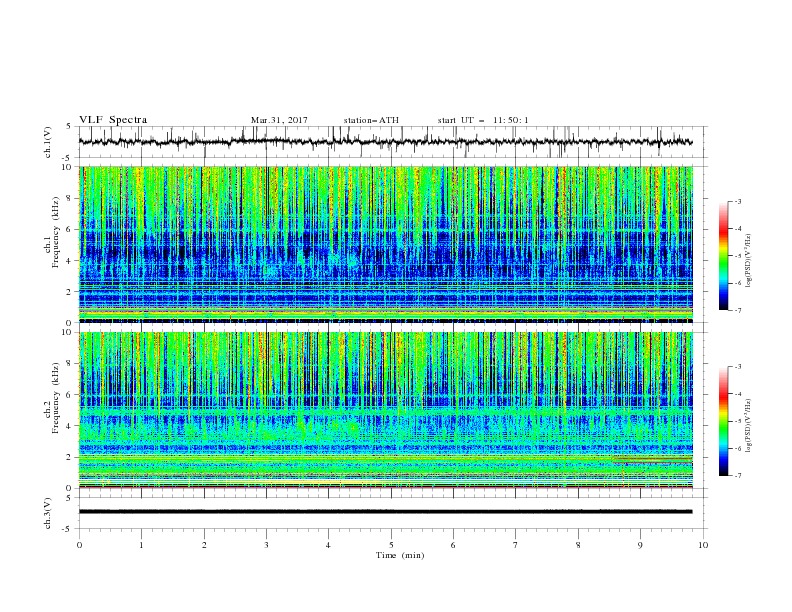Click the "-3" tick on the upper colorbar
Image resolution: width=792 pixels, height=612 pixels.
pos(738,201)
